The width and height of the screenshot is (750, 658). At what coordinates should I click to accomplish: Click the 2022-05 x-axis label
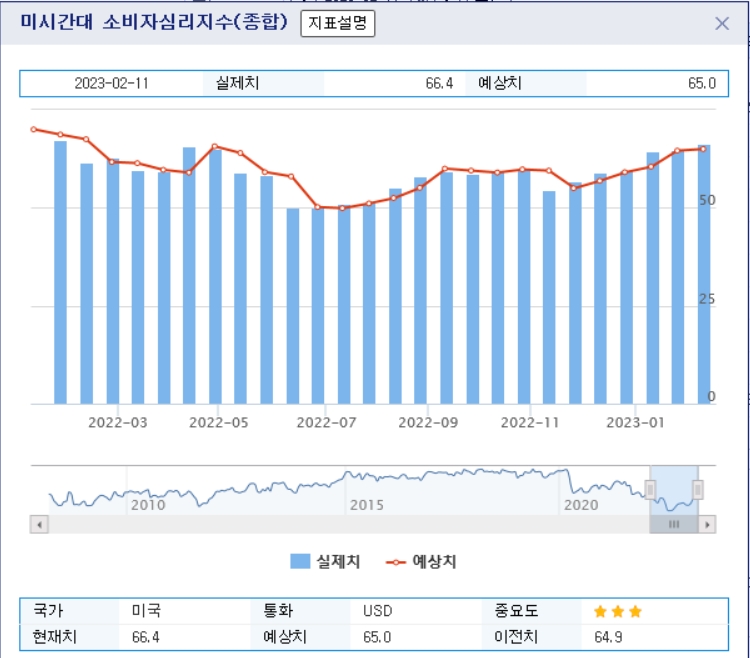(x=219, y=423)
